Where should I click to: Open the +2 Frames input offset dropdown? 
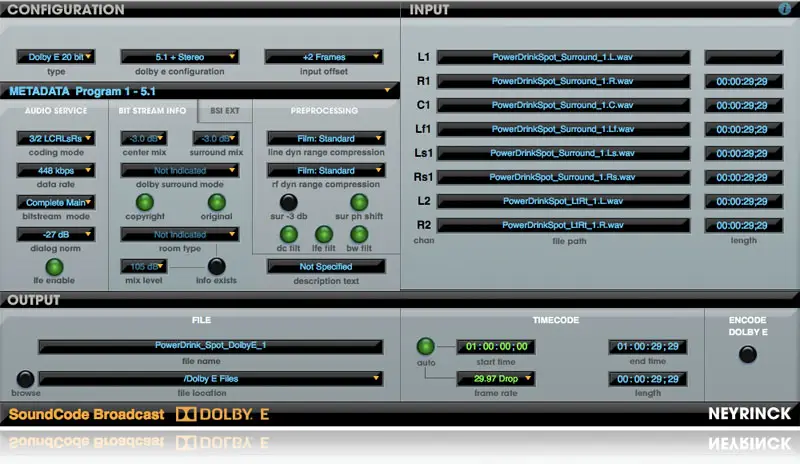tap(323, 57)
